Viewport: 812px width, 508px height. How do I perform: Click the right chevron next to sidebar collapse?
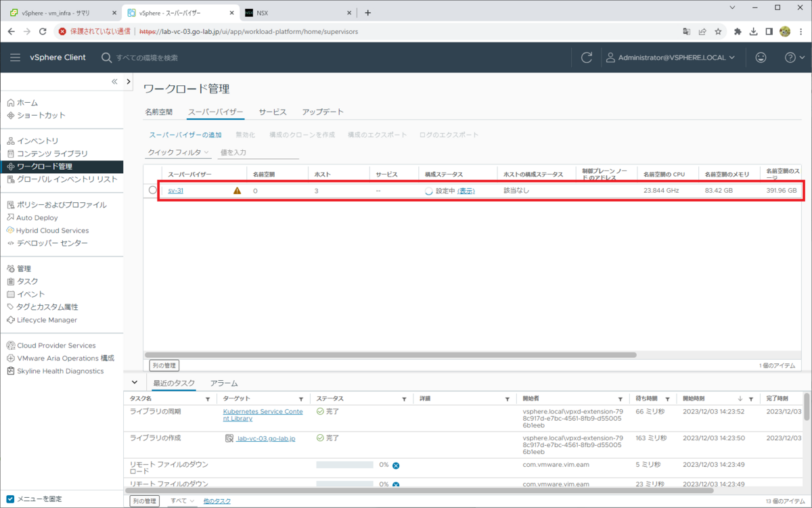(x=129, y=82)
